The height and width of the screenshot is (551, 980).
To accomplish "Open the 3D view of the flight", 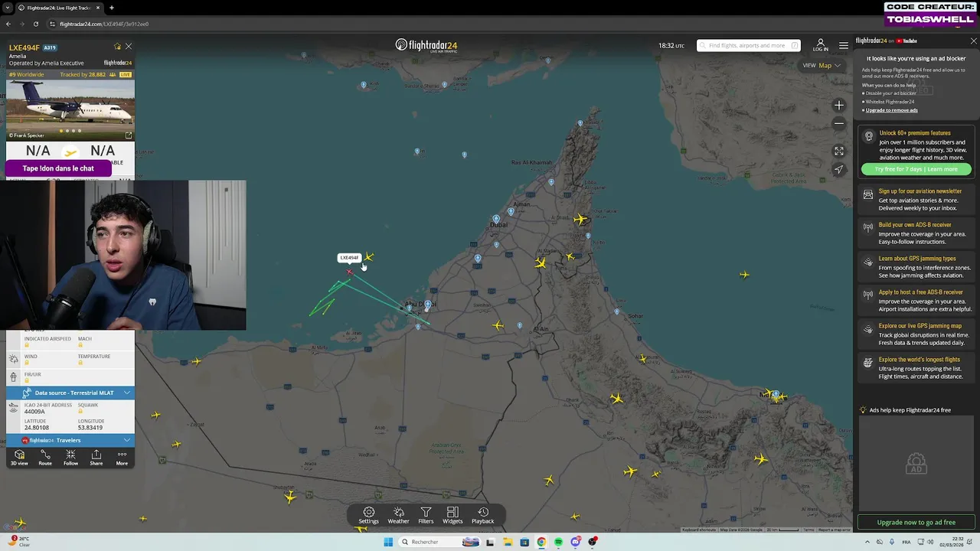I will tap(19, 457).
